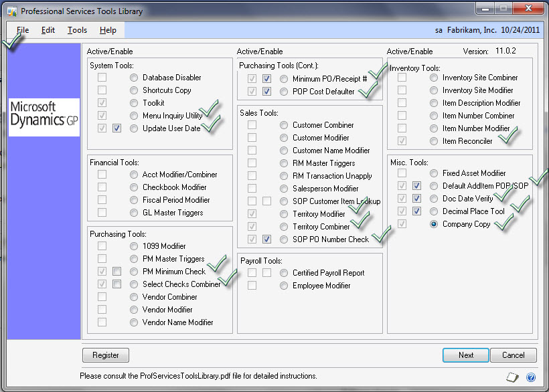This screenshot has height=392, width=549.
Task: Open the Edit menu
Action: (48, 30)
